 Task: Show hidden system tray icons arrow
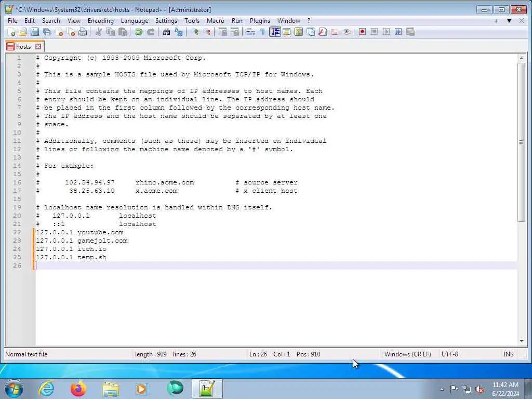pos(442,389)
